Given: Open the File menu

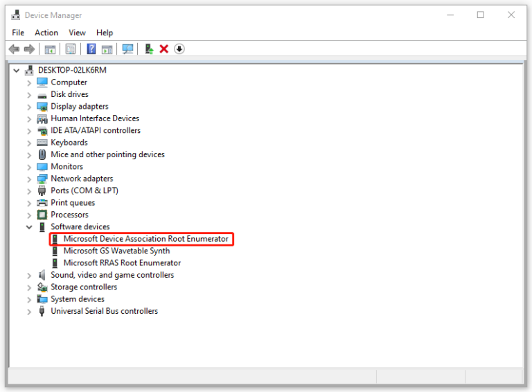Looking at the screenshot, I should [18, 33].
